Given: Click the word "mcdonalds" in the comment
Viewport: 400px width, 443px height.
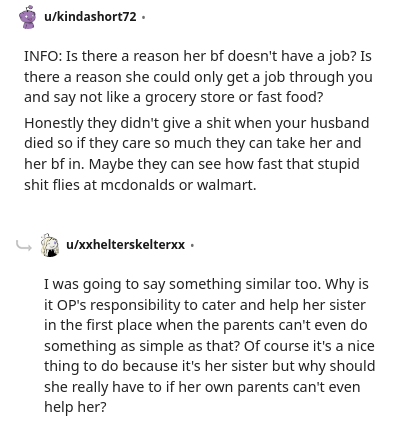Looking at the screenshot, I should [138, 185].
